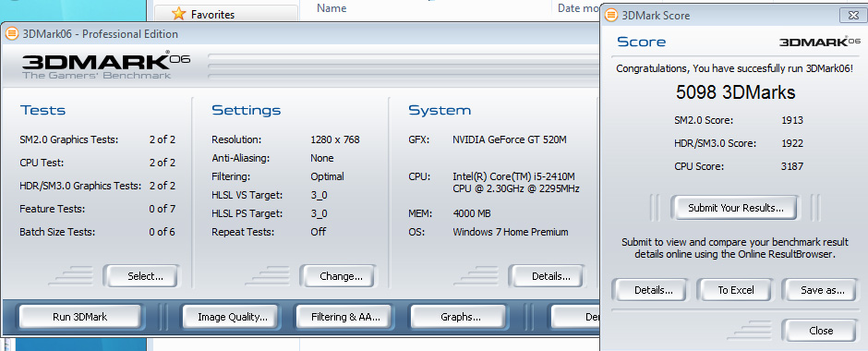868x351 pixels.
Task: Close the 3DMark Score dialog with Close button
Action: 820,331
